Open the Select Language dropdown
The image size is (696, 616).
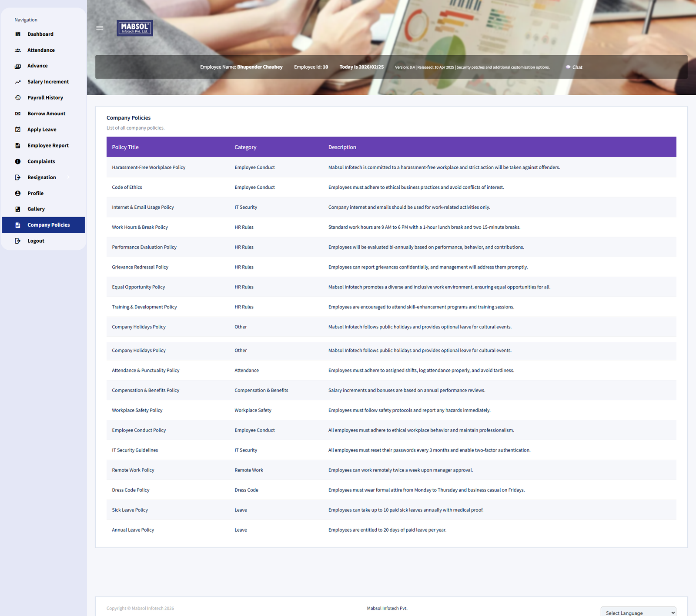coord(638,613)
